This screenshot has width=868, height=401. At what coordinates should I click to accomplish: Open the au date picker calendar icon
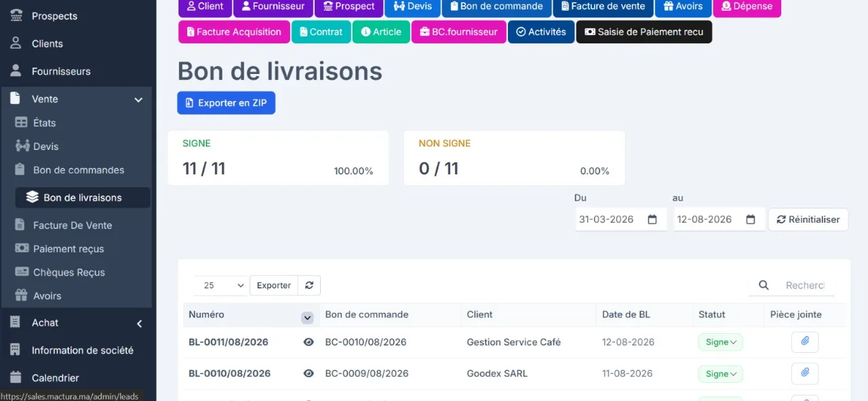coord(751,219)
